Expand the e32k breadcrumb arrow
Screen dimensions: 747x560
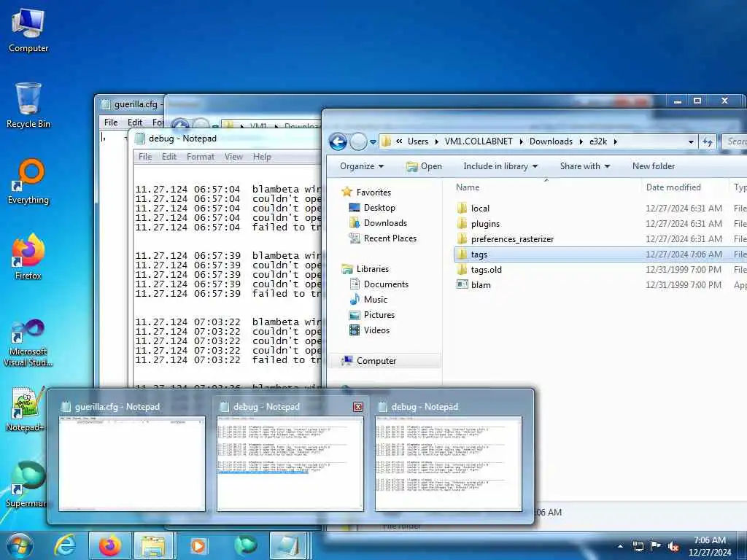pos(616,141)
